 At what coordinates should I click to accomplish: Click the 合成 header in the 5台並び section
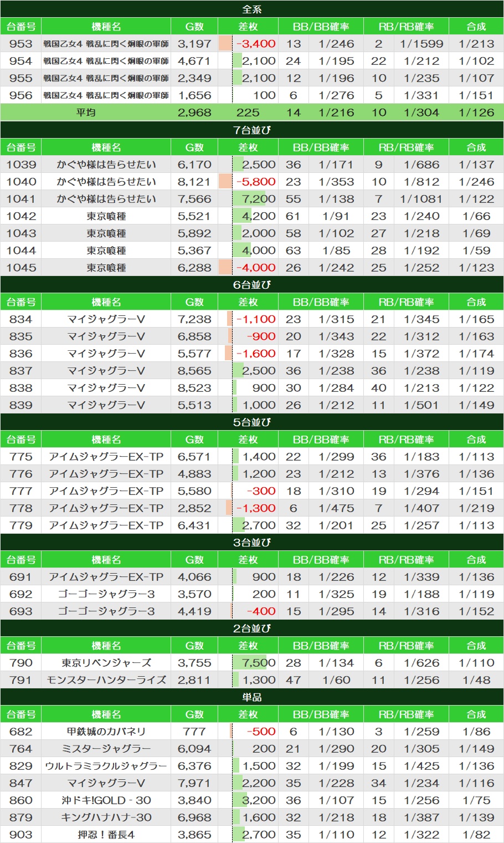(476, 440)
